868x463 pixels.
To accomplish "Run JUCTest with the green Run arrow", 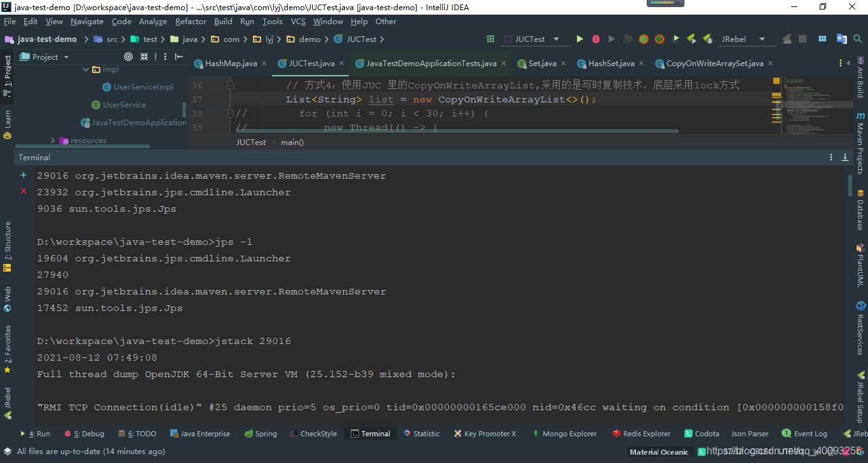I will tap(580, 39).
